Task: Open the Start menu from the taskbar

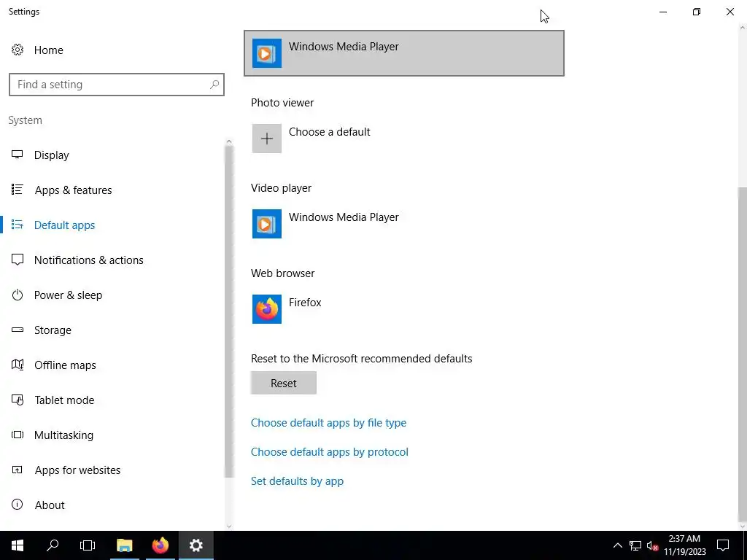Action: click(18, 545)
